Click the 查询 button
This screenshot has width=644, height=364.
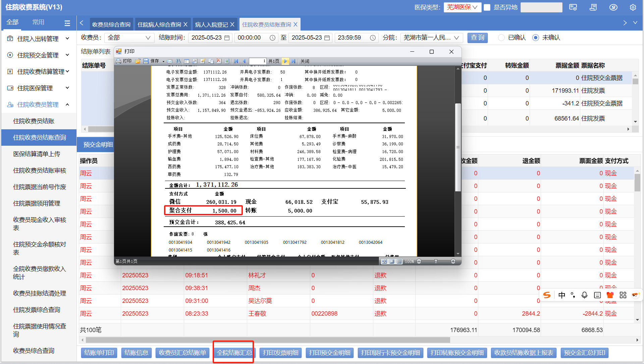pos(477,38)
